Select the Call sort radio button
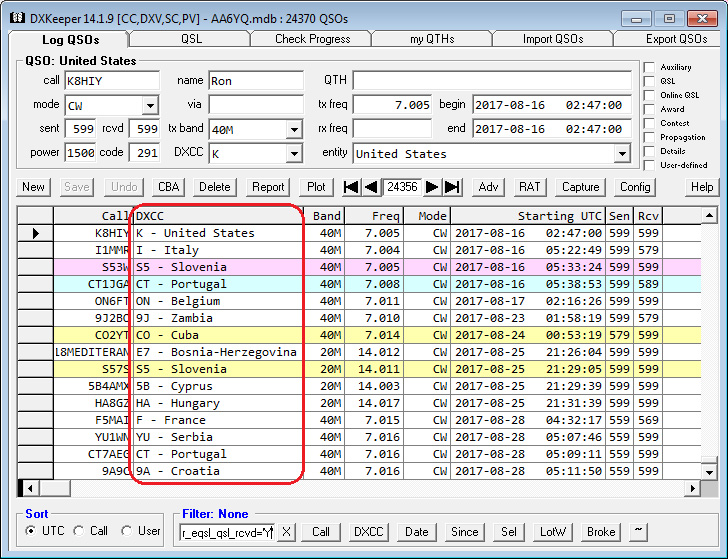This screenshot has height=559, width=728. coord(78,531)
